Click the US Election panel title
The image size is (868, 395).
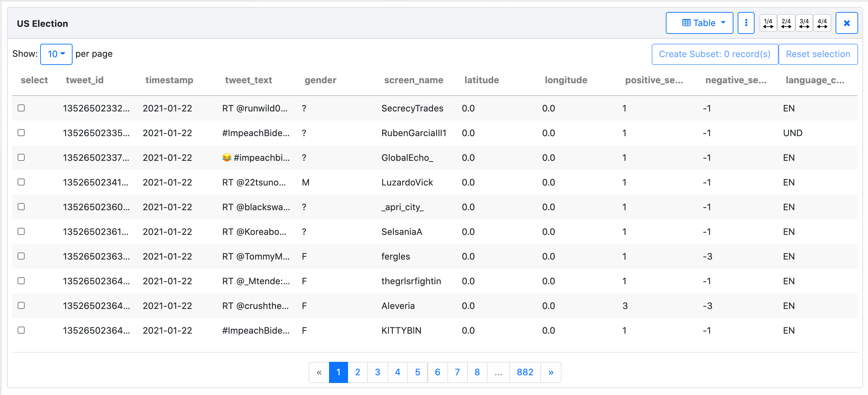click(42, 24)
